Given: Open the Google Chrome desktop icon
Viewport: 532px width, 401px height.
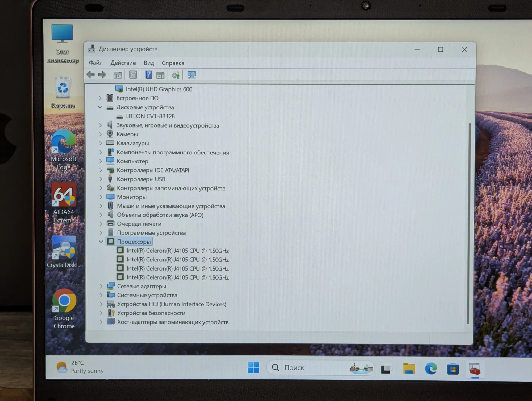Looking at the screenshot, I should coord(64,309).
